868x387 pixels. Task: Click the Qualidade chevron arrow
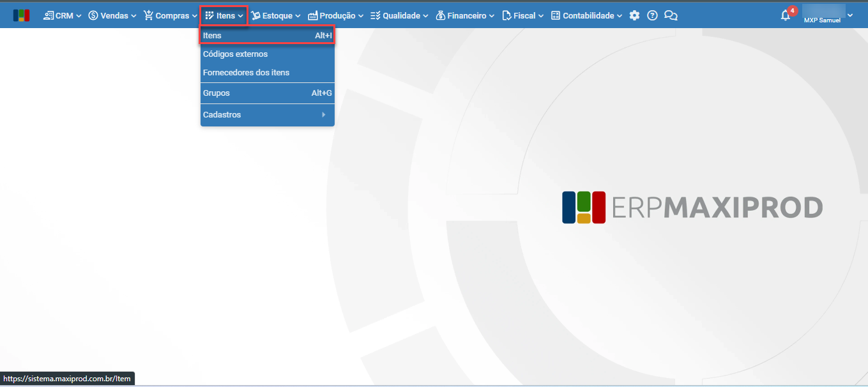[x=425, y=16]
